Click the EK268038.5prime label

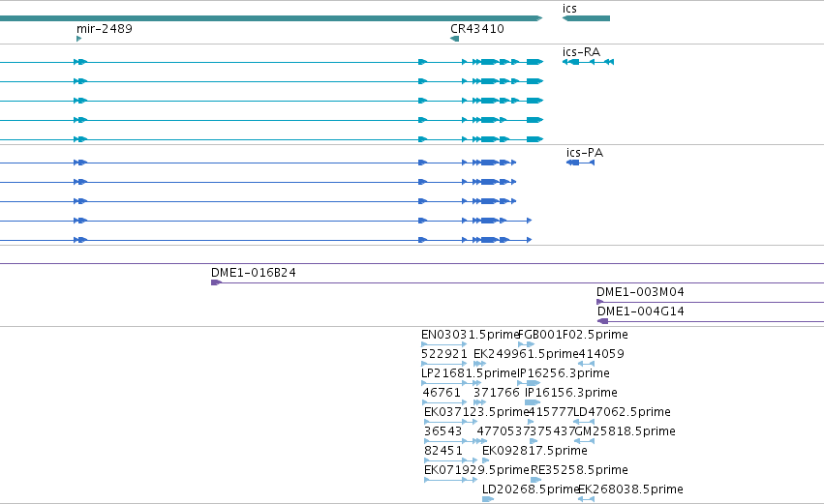point(630,489)
